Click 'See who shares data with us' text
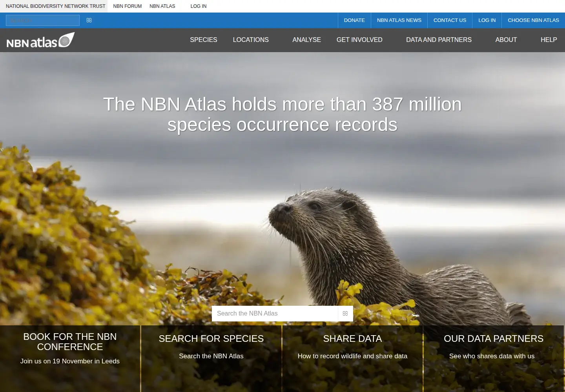 pyautogui.click(x=492, y=356)
